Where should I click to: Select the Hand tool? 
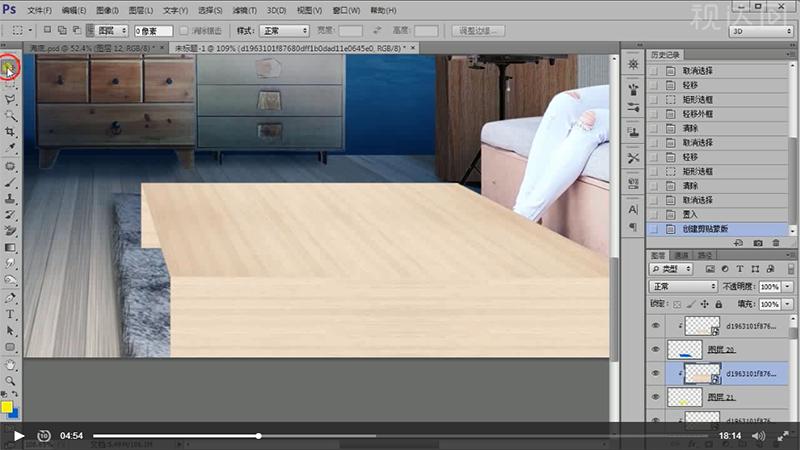click(x=10, y=365)
